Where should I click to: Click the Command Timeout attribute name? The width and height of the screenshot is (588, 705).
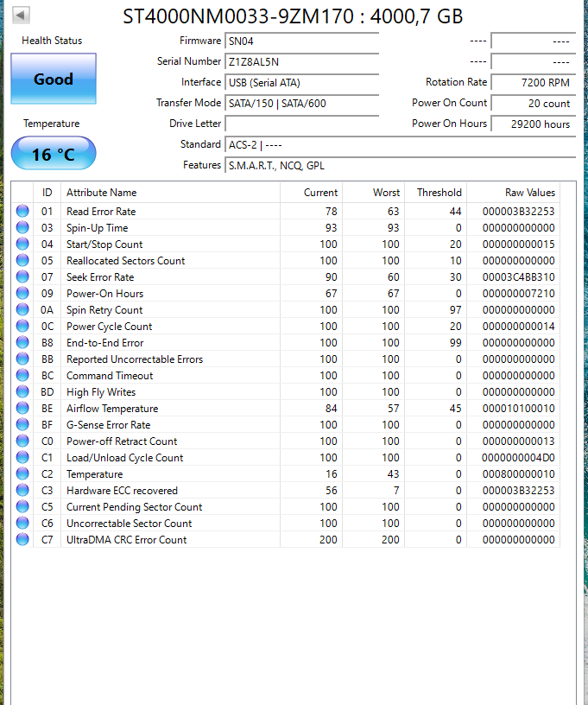point(110,376)
